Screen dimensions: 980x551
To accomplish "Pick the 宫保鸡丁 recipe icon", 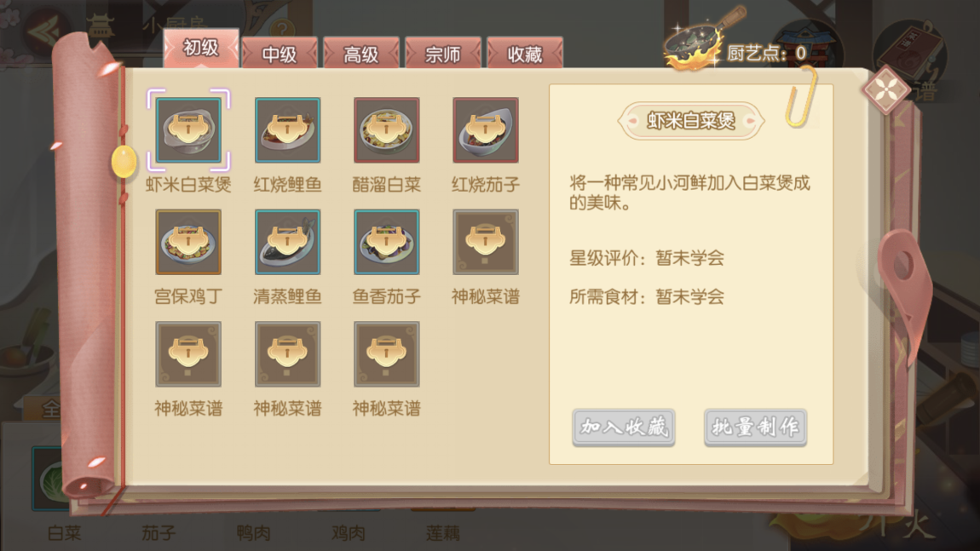I will 188,242.
